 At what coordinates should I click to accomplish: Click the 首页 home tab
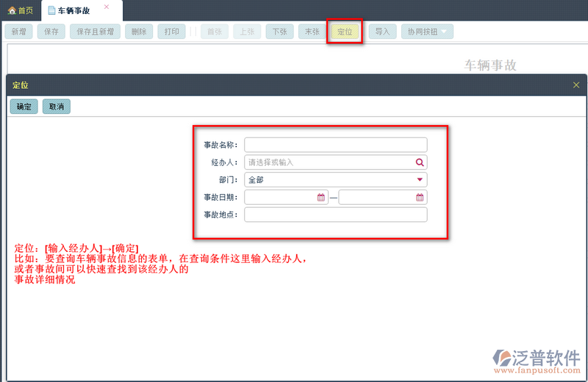coord(21,10)
